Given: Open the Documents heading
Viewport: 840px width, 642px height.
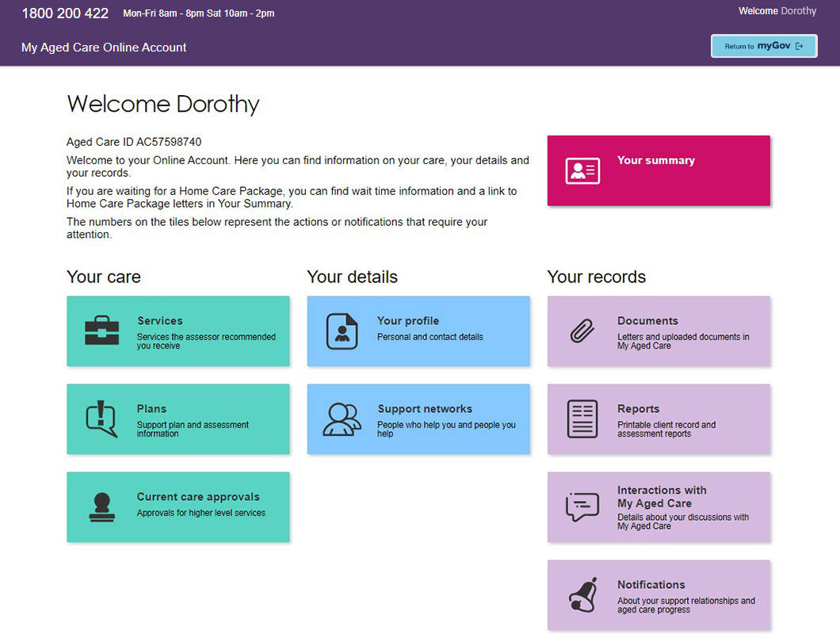Looking at the screenshot, I should (647, 320).
